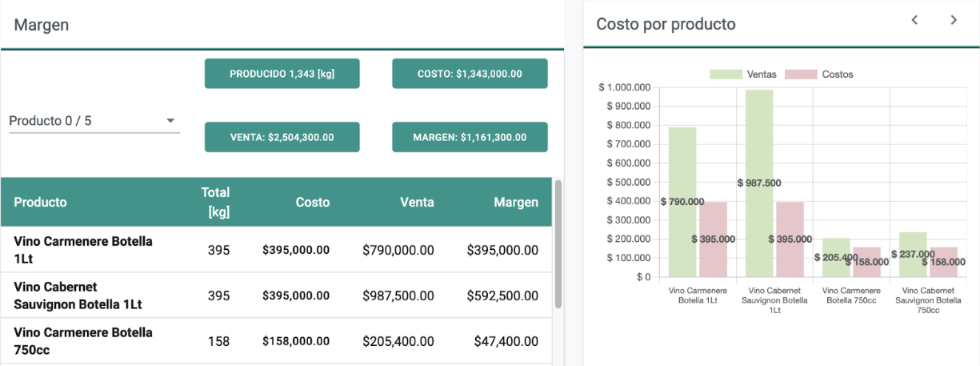Click the next chart arrow icon

click(x=954, y=20)
